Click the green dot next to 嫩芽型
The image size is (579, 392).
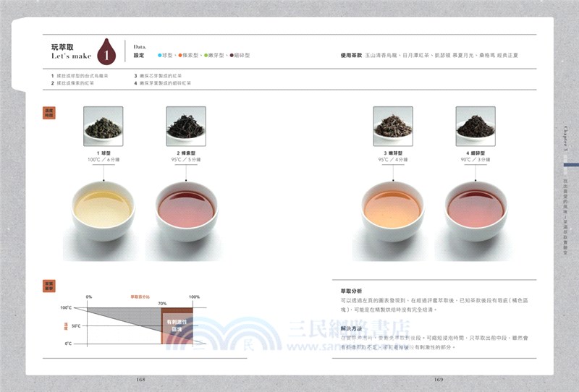click(x=206, y=56)
